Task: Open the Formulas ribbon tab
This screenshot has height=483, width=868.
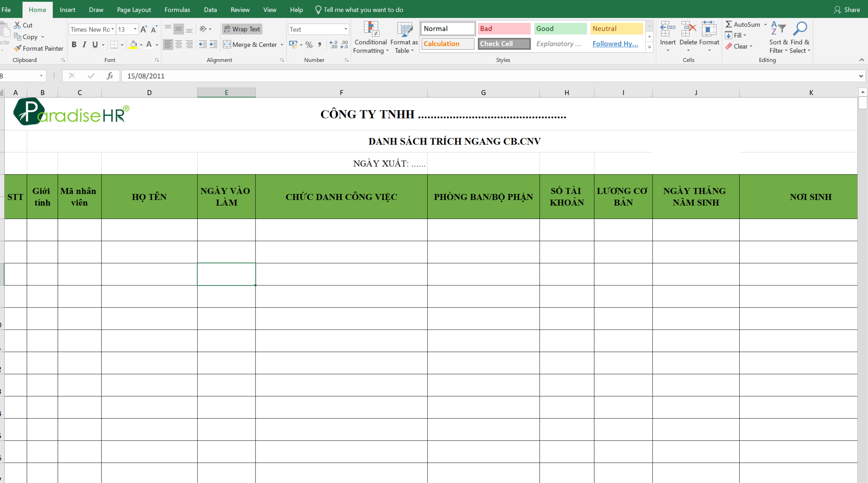Action: (177, 10)
